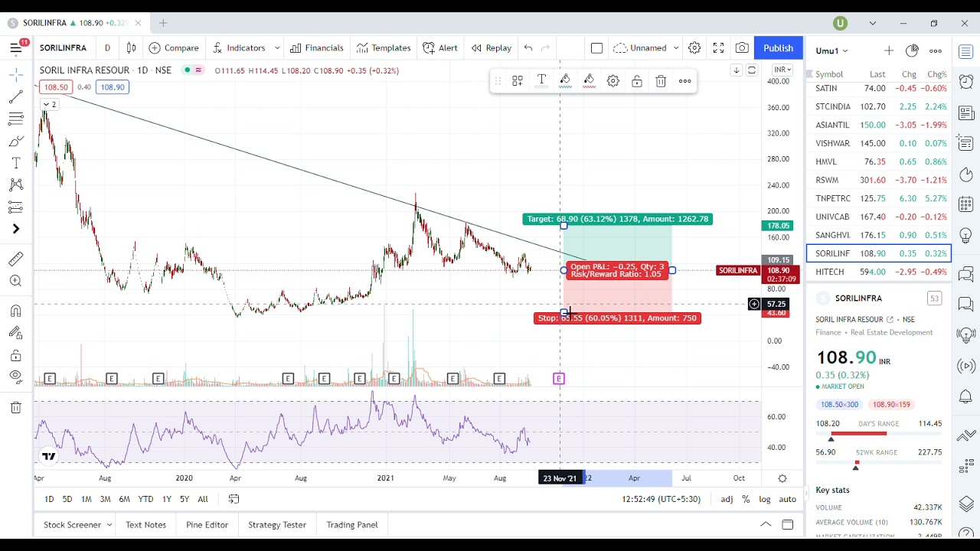Switch chart range to 5Y
The height and width of the screenshot is (551, 980).
[x=185, y=499]
